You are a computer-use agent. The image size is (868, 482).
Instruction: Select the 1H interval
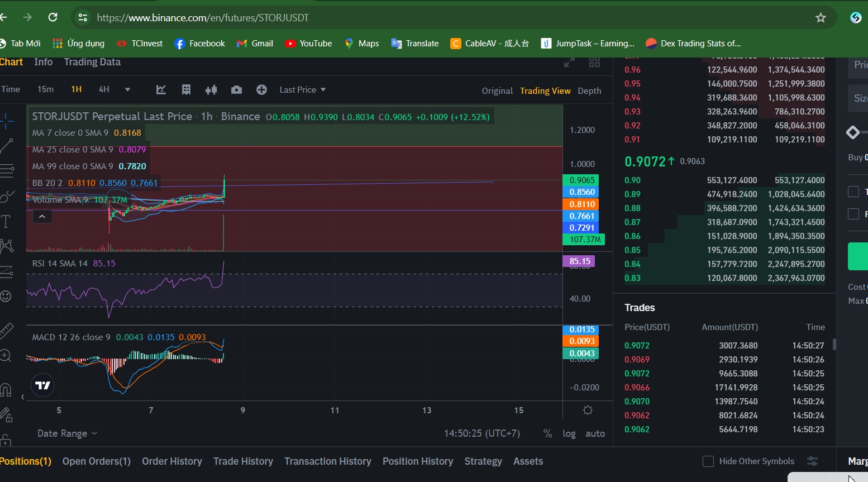(x=77, y=89)
